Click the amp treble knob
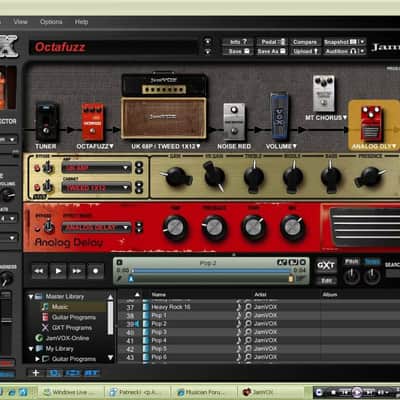Viewport: 400px width, 400px height. [254, 177]
